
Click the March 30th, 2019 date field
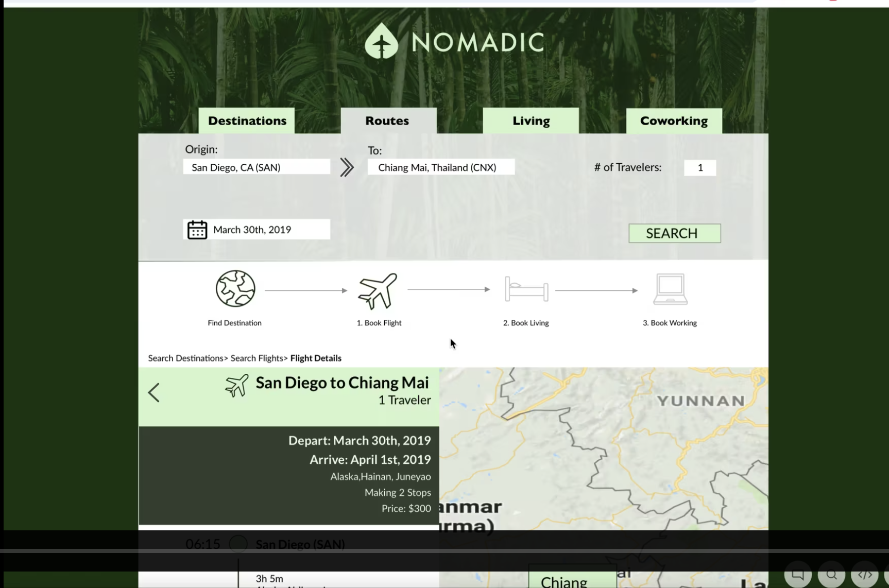coord(257,230)
